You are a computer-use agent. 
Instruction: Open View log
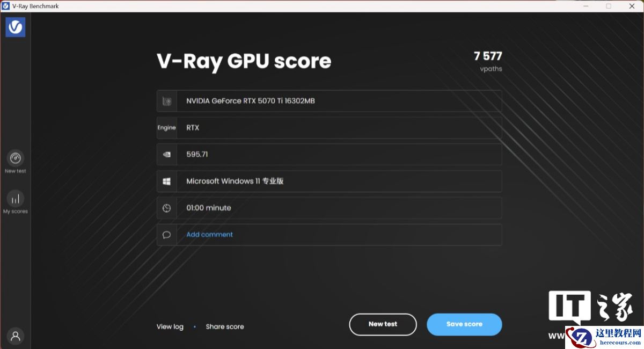[170, 326]
